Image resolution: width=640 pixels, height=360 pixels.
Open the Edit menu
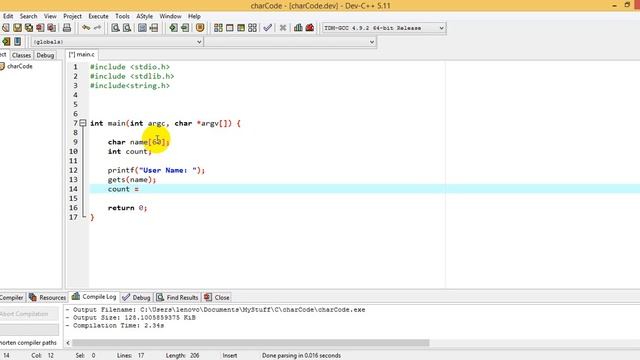click(x=8, y=16)
